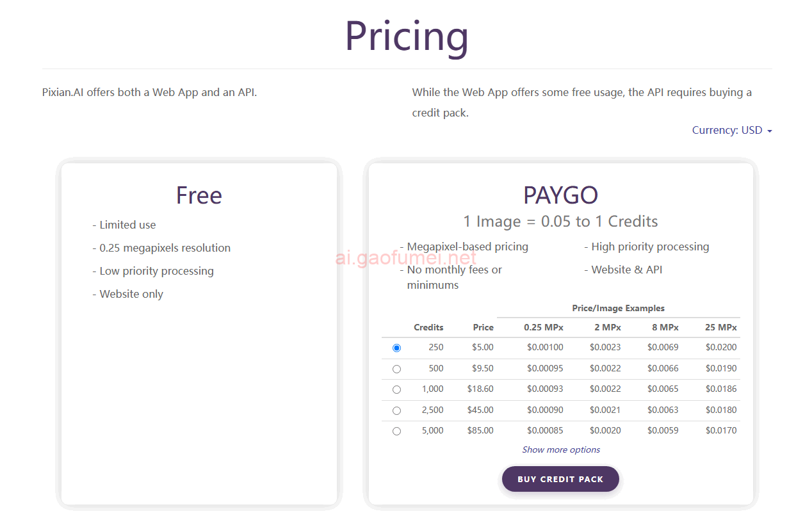Click the PAYGO plan title

click(560, 195)
